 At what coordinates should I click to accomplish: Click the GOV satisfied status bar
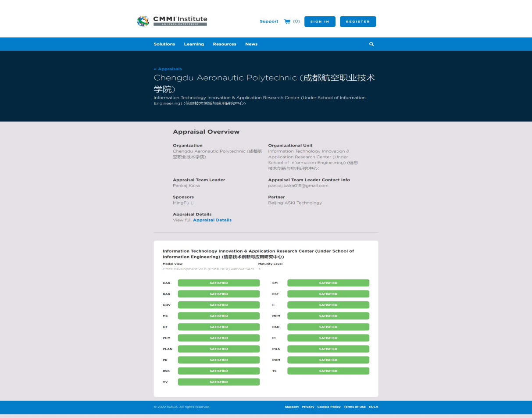pyautogui.click(x=219, y=305)
